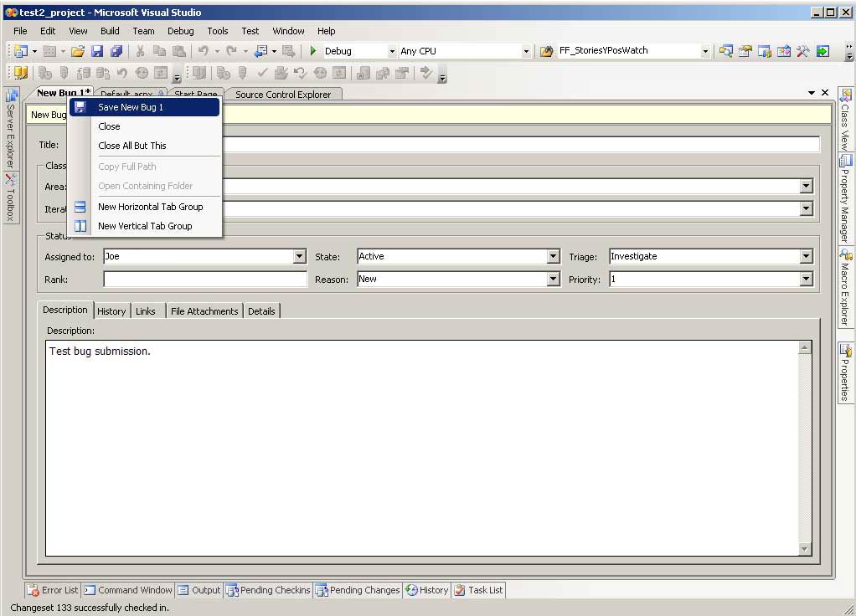Click the Undo arrow icon
This screenshot has height=616, width=856.
204,51
